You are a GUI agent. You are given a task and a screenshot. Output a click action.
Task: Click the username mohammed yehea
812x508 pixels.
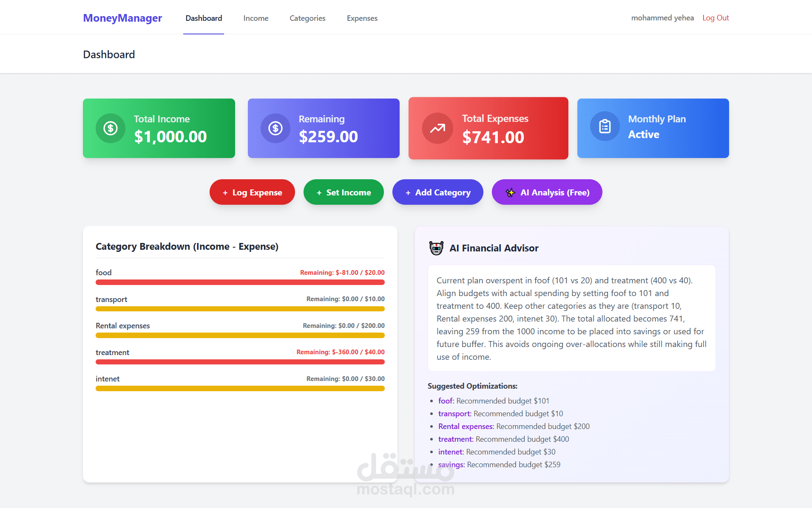coord(662,17)
